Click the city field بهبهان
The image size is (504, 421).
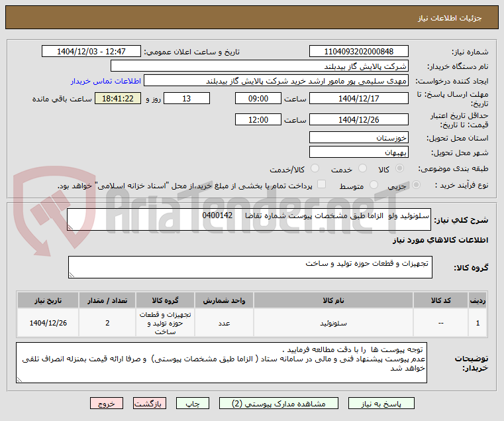[359, 152]
